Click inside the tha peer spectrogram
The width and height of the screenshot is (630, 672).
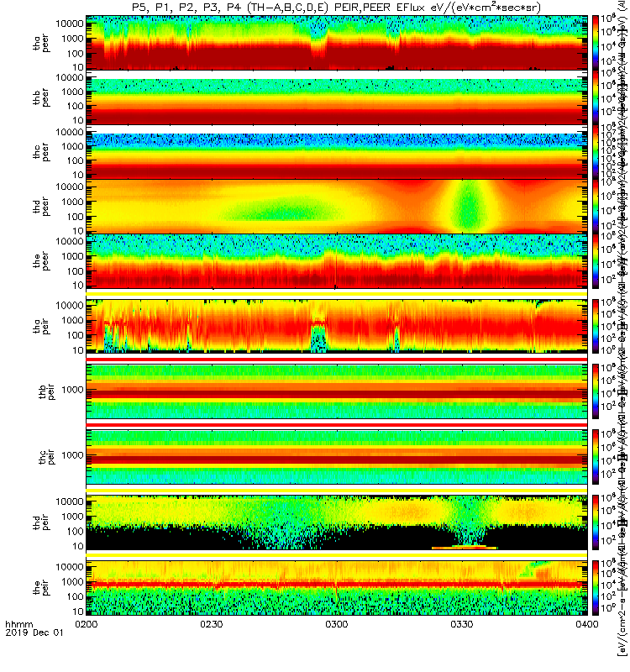coord(337,43)
